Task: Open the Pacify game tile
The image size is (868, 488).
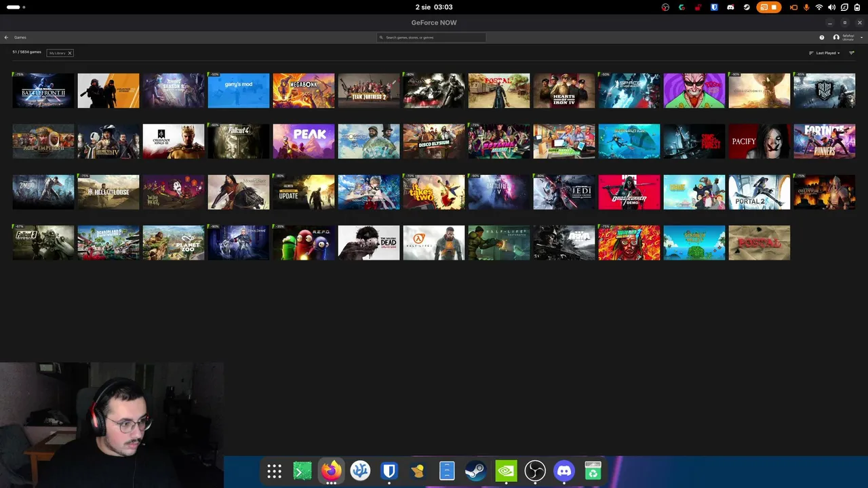Action: coord(759,142)
